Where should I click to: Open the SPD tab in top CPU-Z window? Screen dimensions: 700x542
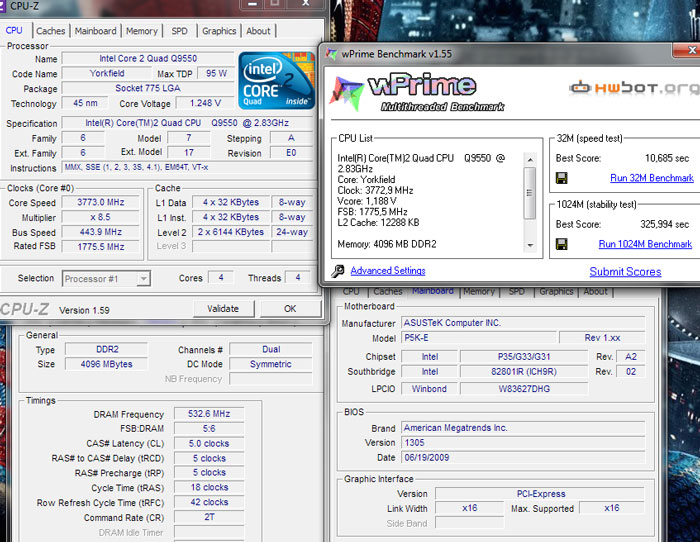coord(179,31)
